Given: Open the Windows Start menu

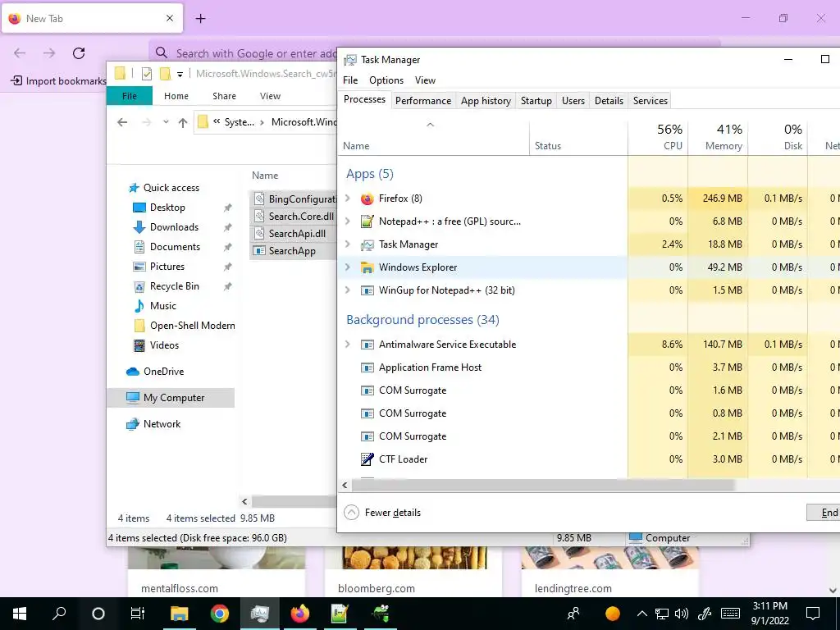Looking at the screenshot, I should pos(20,614).
